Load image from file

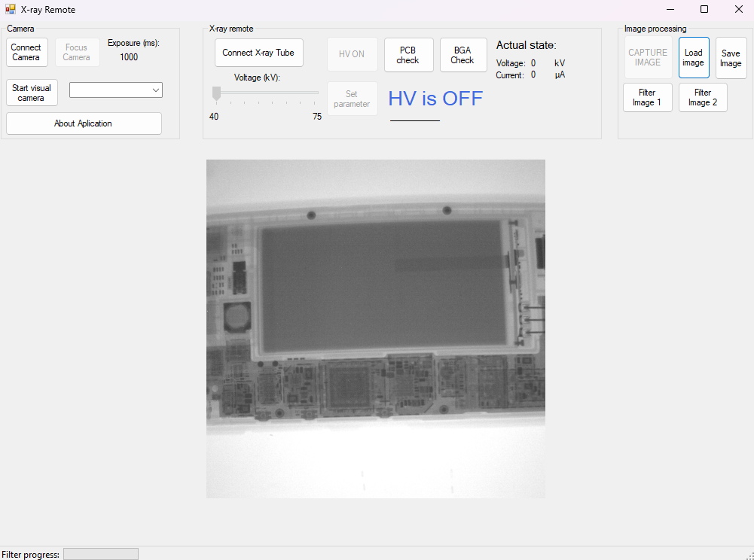coord(694,58)
